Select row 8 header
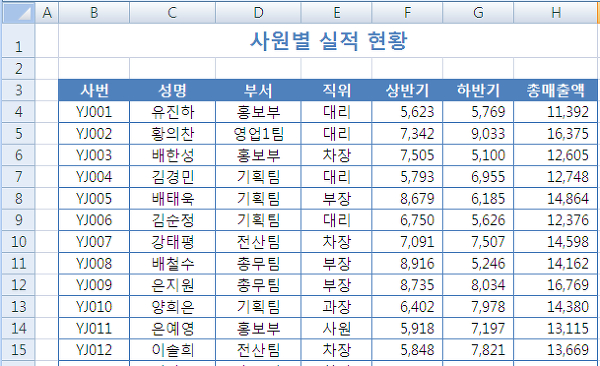The width and height of the screenshot is (600, 366). click(18, 198)
